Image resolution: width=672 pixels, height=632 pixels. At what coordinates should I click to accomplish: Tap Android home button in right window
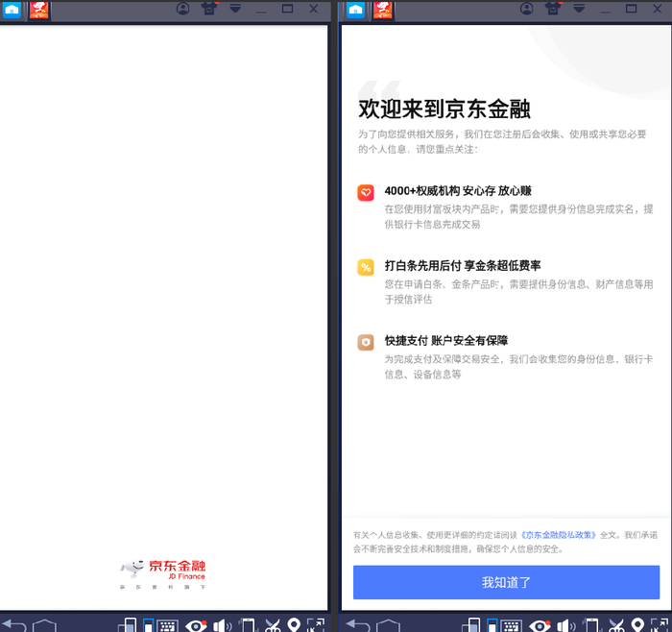(388, 625)
